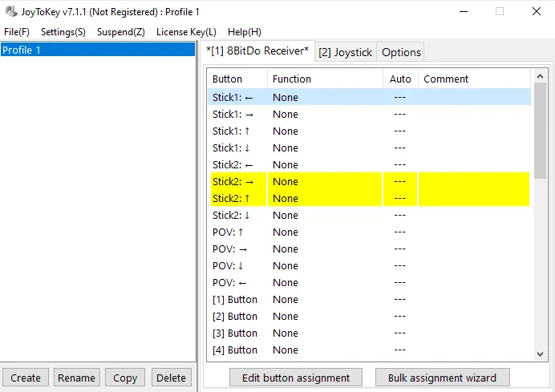Click Edit button assignment
This screenshot has height=392, width=555.
pos(296,378)
